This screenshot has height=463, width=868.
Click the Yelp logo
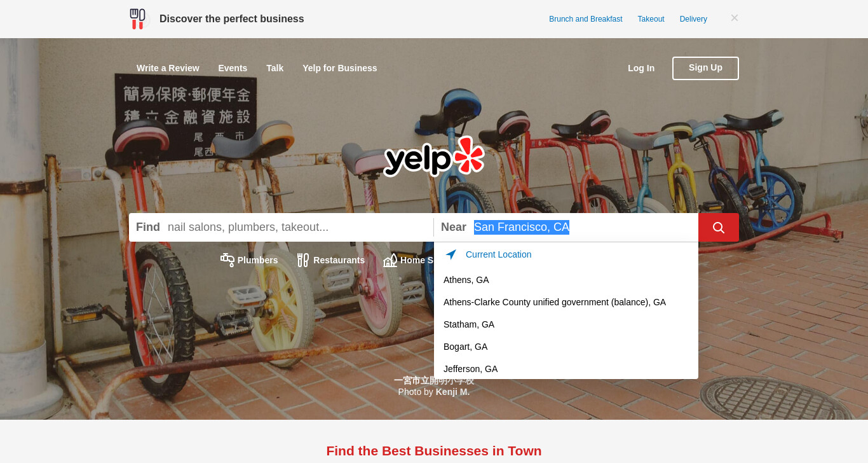[x=434, y=156]
